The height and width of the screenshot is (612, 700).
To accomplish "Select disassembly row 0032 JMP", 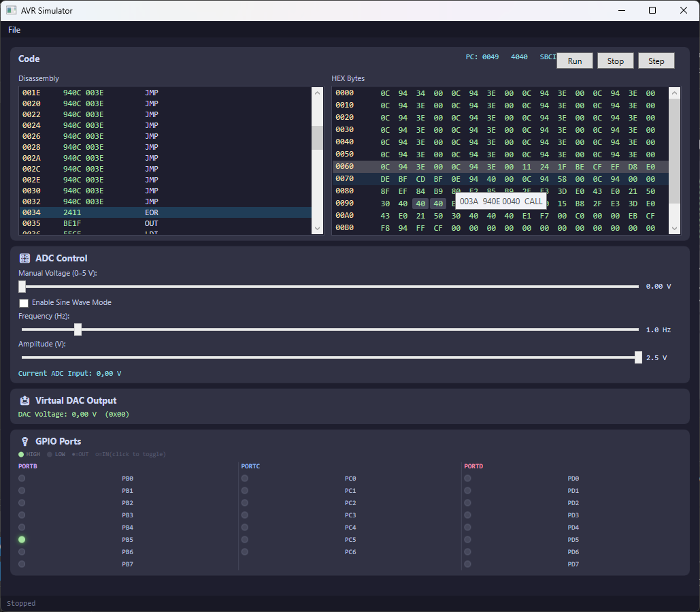I will [165, 202].
